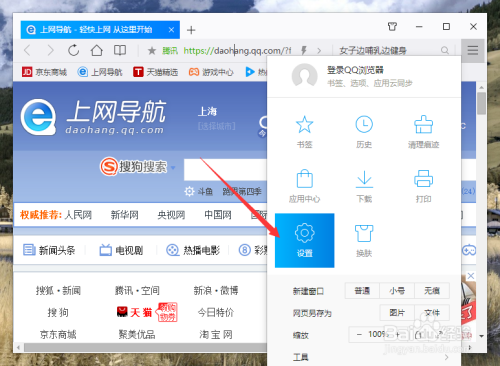Switch to the 热播电影 category

coord(193,250)
